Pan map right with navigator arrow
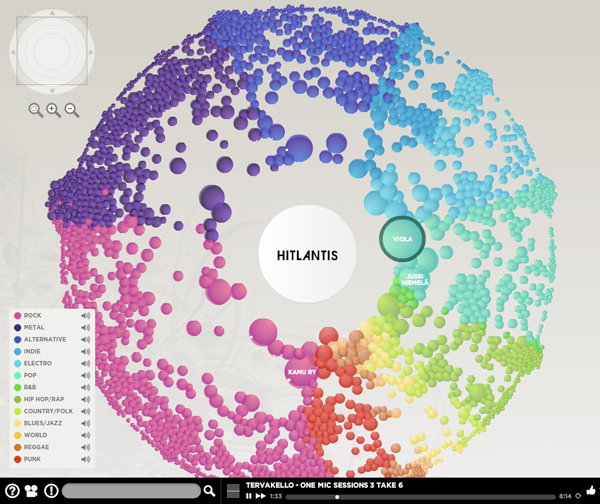600x504 pixels. pyautogui.click(x=91, y=52)
